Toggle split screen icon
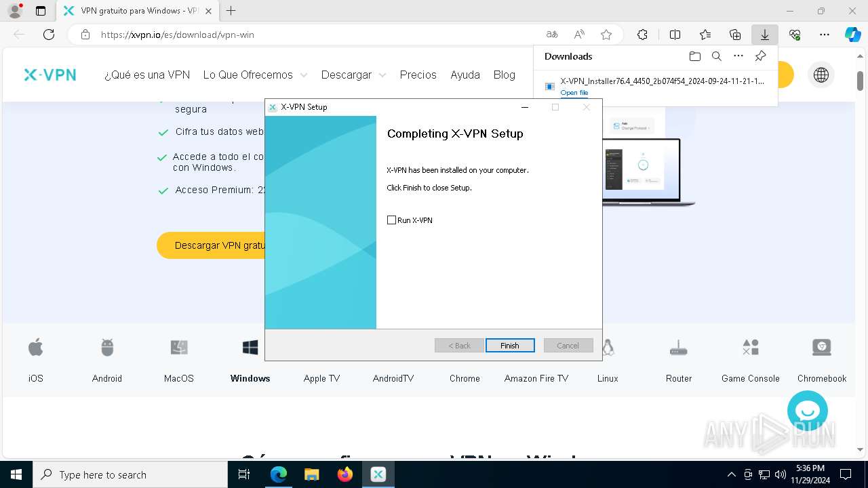868x488 pixels. (x=675, y=35)
